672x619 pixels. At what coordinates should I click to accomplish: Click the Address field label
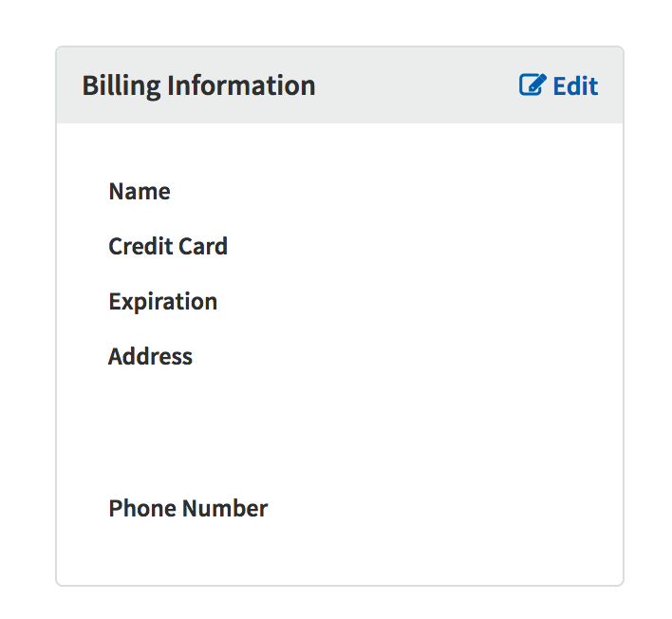150,357
